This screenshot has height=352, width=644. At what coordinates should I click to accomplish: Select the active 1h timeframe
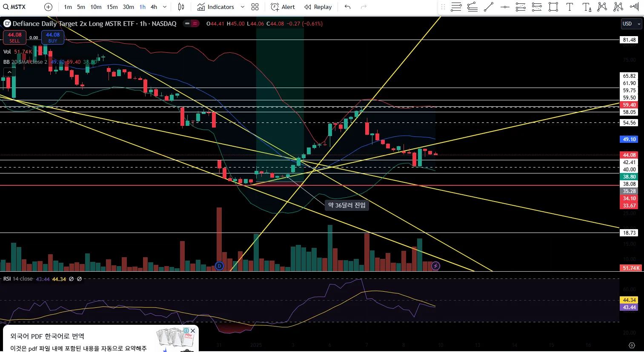142,7
